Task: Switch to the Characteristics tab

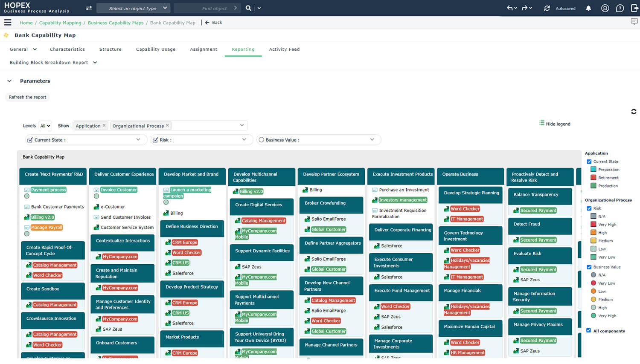Action: point(67,49)
